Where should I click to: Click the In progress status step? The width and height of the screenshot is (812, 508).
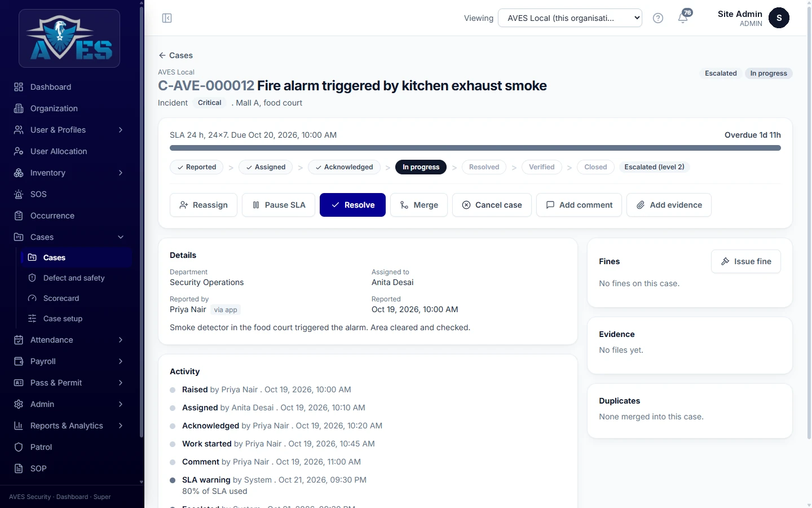[x=421, y=167]
